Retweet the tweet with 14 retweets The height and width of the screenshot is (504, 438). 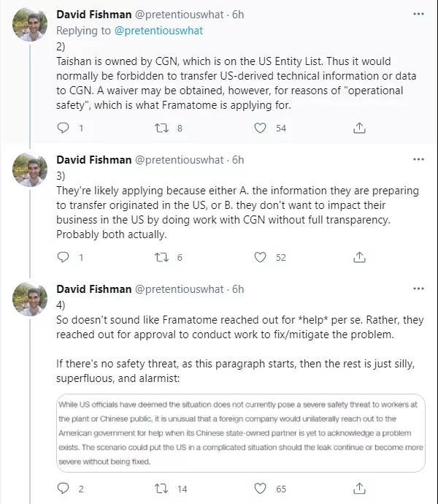point(163,489)
